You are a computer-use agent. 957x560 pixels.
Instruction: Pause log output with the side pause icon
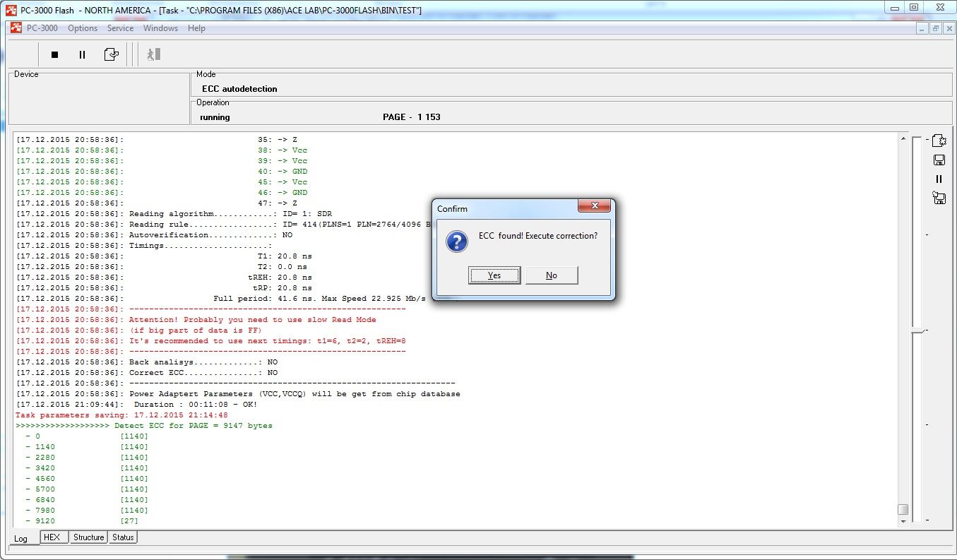click(x=939, y=179)
